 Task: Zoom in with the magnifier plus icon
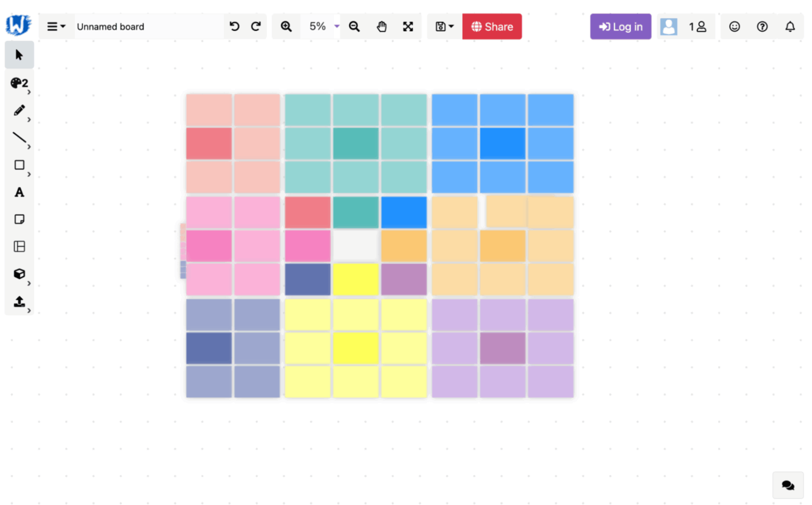point(287,27)
